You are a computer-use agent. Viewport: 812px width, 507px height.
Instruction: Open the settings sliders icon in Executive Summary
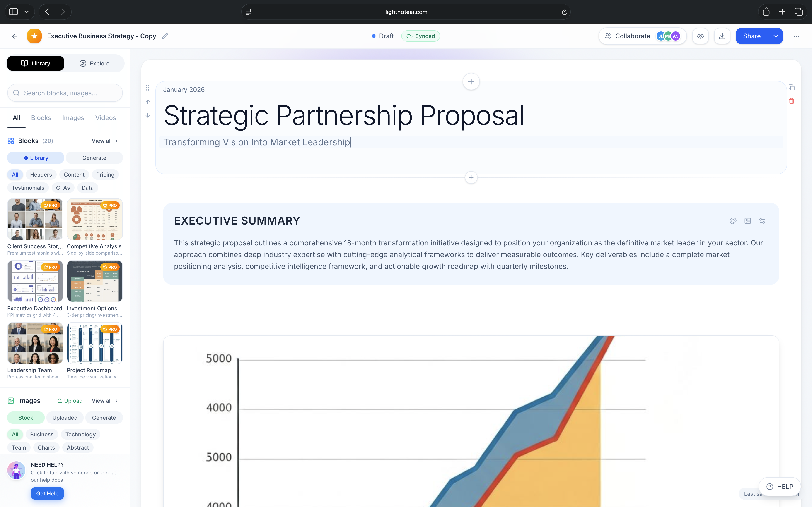click(762, 221)
